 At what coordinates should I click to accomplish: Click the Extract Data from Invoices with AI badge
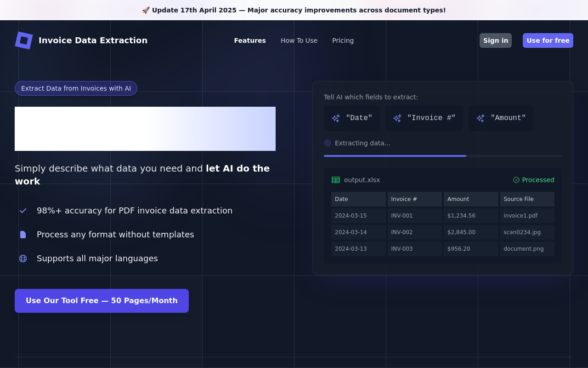coord(76,88)
